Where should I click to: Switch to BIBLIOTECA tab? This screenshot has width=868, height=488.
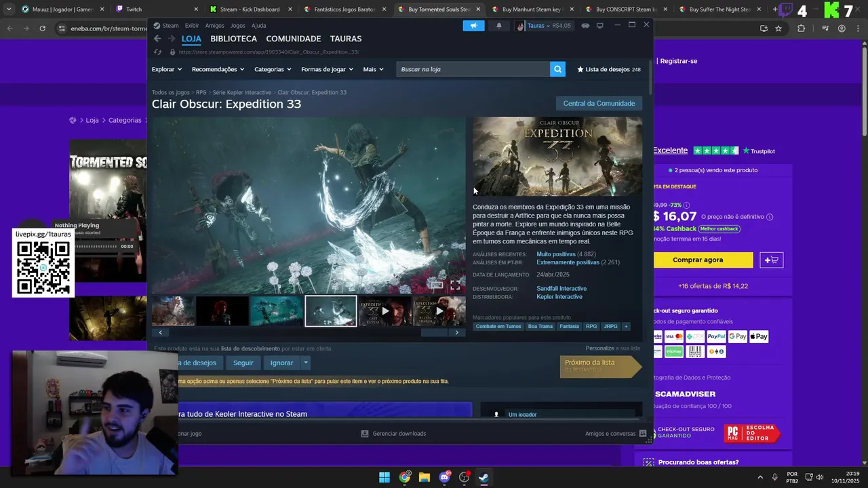tap(233, 39)
